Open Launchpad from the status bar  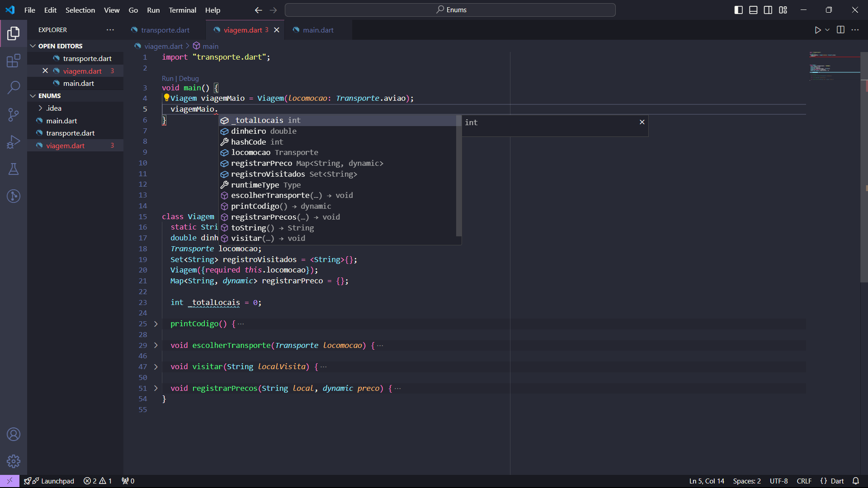[49, 481]
